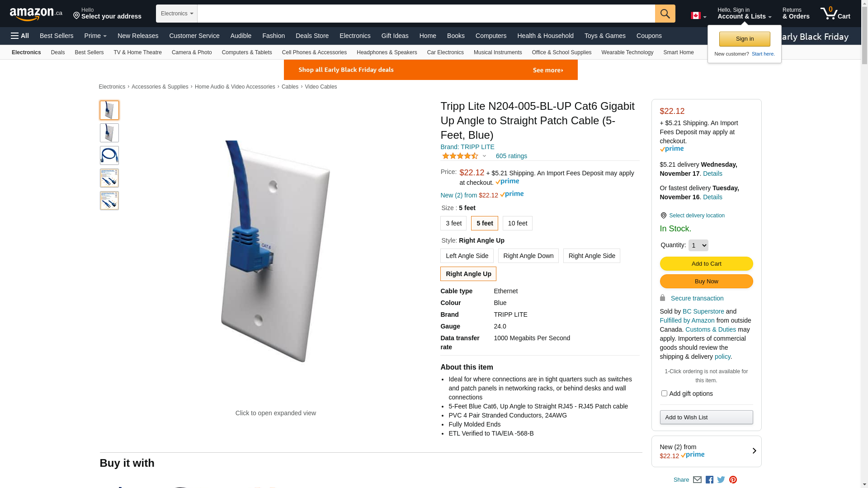Open the All hamburger menu
This screenshot has height=488, width=868.
[20, 36]
